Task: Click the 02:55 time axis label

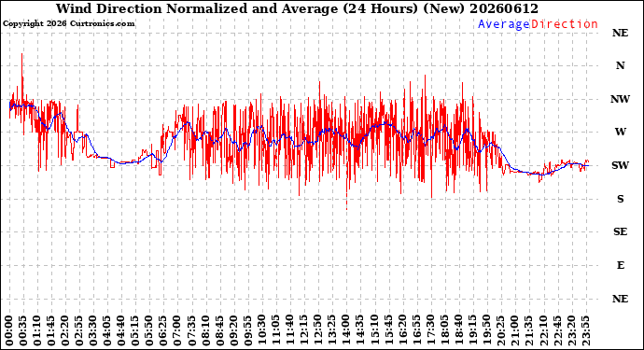Action: point(78,331)
